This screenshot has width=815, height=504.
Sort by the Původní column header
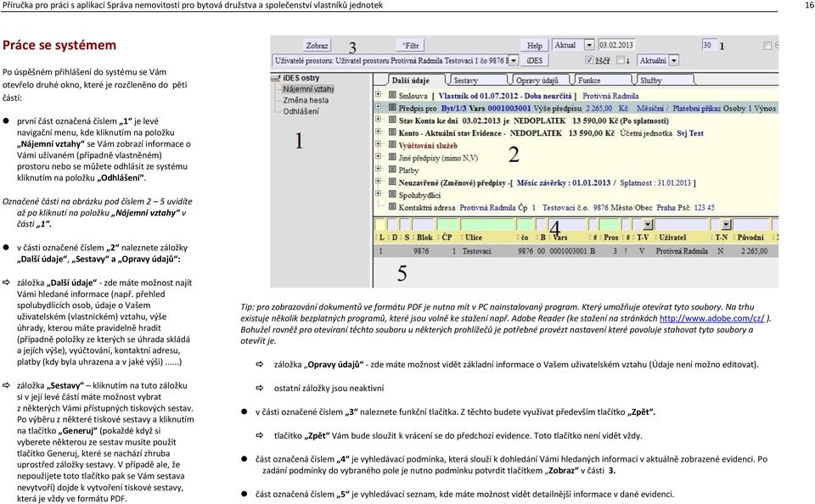tap(750, 238)
